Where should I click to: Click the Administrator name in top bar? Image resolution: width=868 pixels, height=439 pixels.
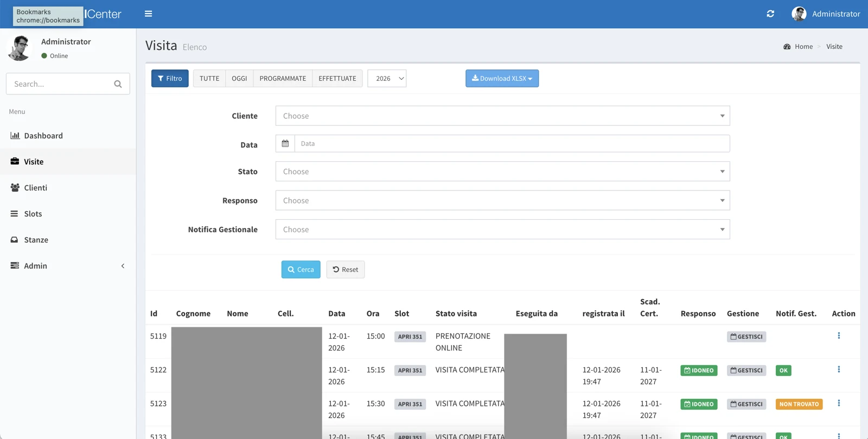[x=836, y=14]
